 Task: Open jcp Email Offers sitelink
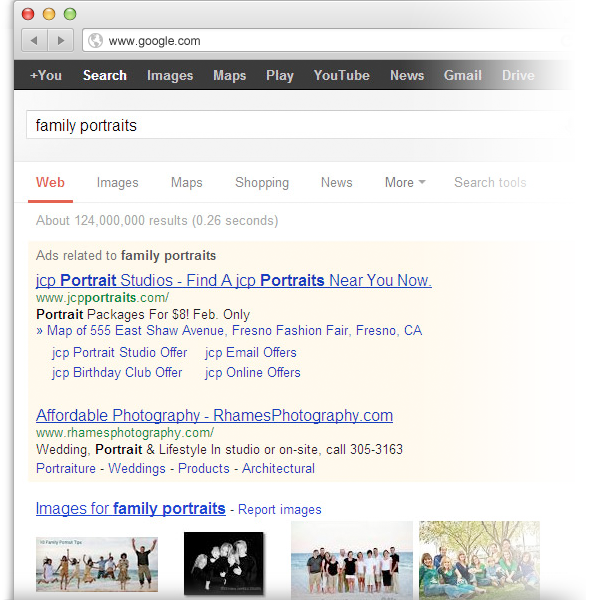pyautogui.click(x=251, y=353)
